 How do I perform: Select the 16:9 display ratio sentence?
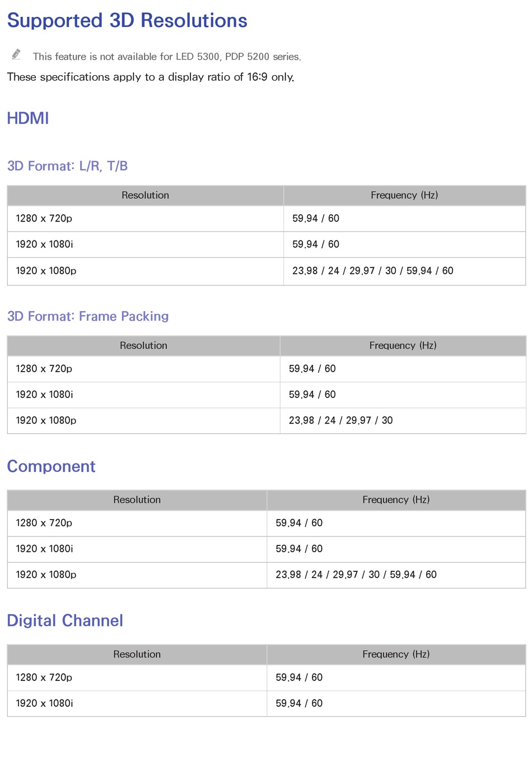151,77
